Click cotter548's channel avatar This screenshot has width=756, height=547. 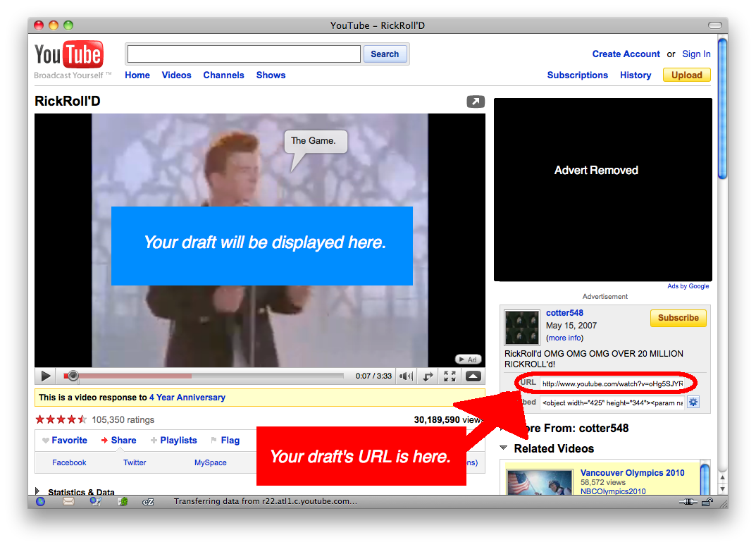click(x=521, y=327)
